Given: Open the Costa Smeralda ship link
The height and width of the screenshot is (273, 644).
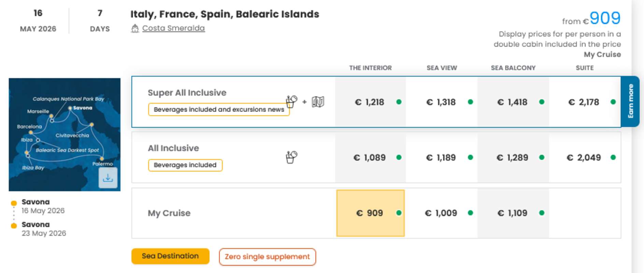Looking at the screenshot, I should (x=173, y=28).
